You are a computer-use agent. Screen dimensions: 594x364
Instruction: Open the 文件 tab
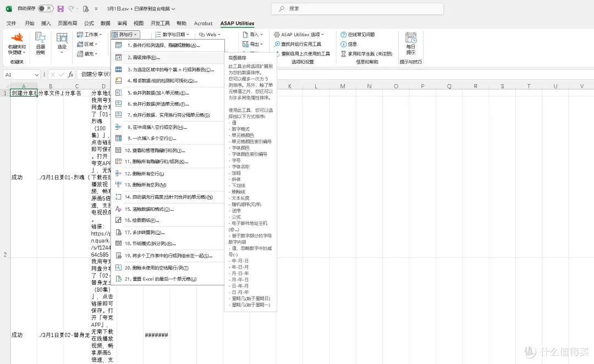click(x=12, y=23)
